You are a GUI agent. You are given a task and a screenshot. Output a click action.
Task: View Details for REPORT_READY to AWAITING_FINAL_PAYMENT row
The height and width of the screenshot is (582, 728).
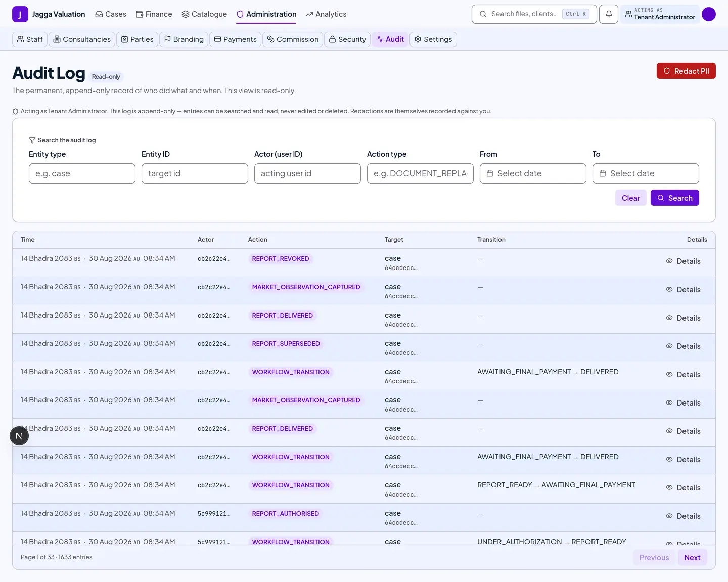tap(683, 488)
